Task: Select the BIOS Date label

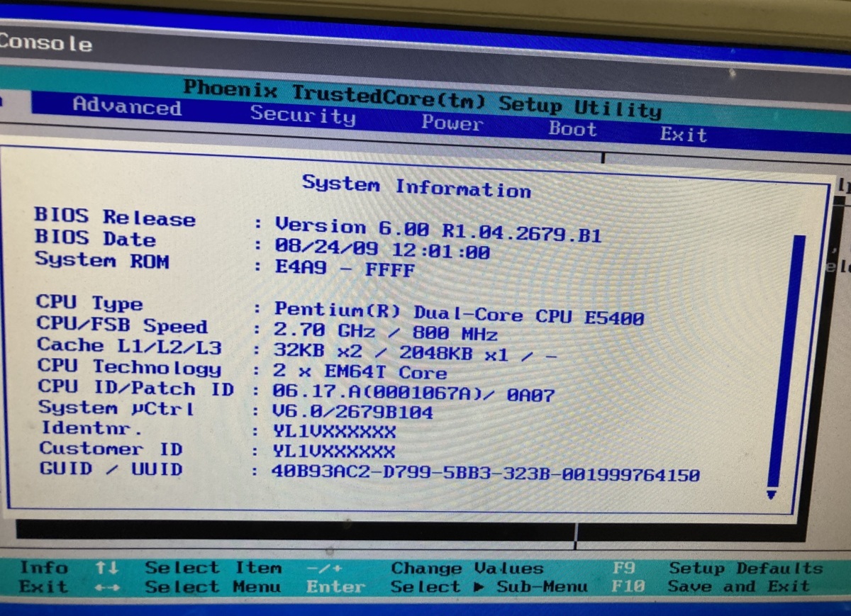Action: [x=95, y=237]
